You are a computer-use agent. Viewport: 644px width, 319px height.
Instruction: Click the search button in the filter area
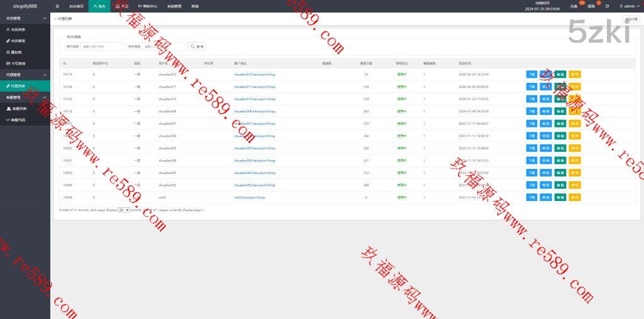197,46
